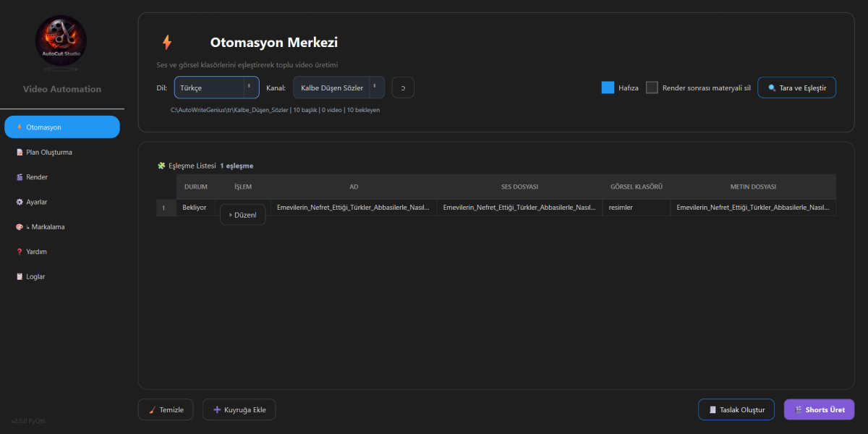Click the Taslak Oluştur button

(x=736, y=409)
